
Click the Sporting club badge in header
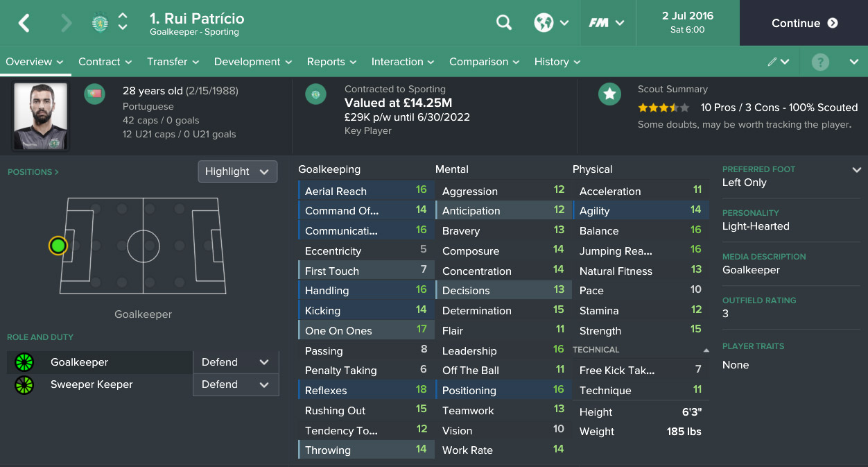tap(101, 24)
